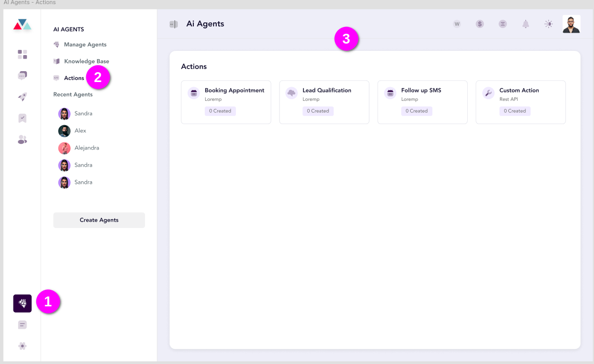Open Manage Agents menu item
The width and height of the screenshot is (594, 364).
pyautogui.click(x=85, y=45)
